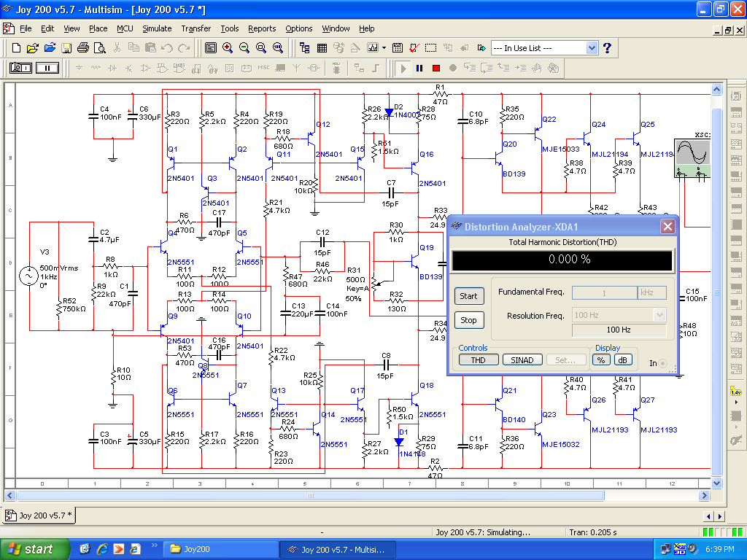Click the horizontal scrollbar thumb
Screen dimensions: 747x560
(x=311, y=496)
